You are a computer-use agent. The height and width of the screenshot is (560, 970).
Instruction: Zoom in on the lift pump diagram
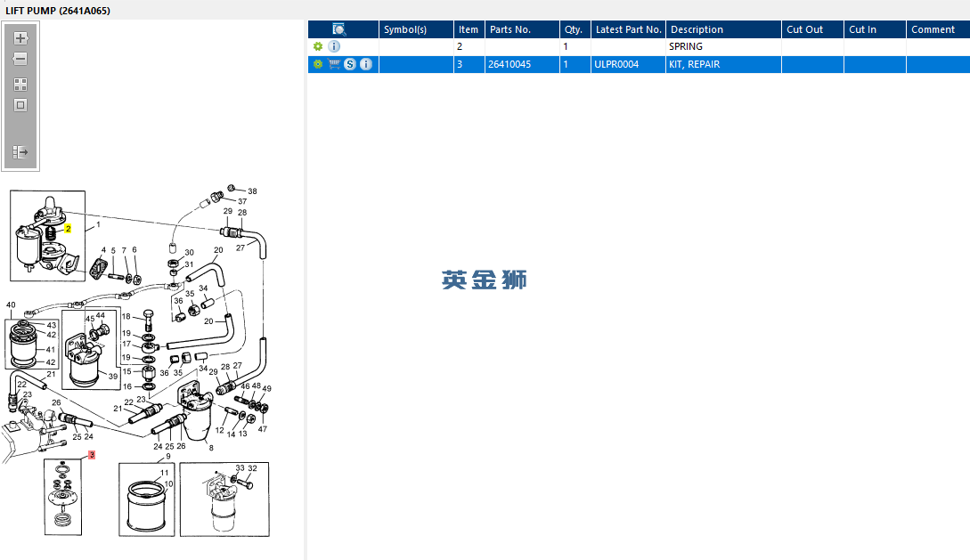(x=20, y=38)
